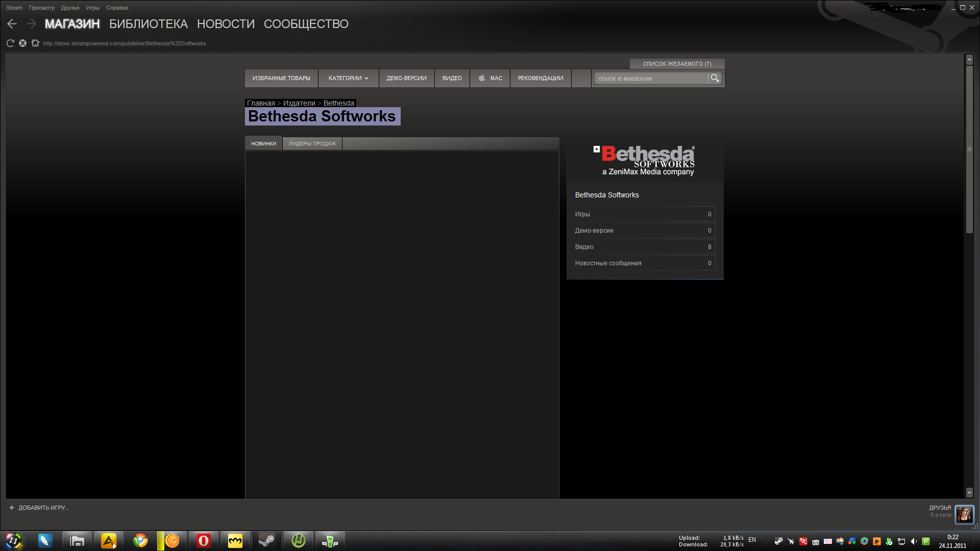This screenshot has height=551, width=980.
Task: Open Новостные сообщения row
Action: [645, 263]
